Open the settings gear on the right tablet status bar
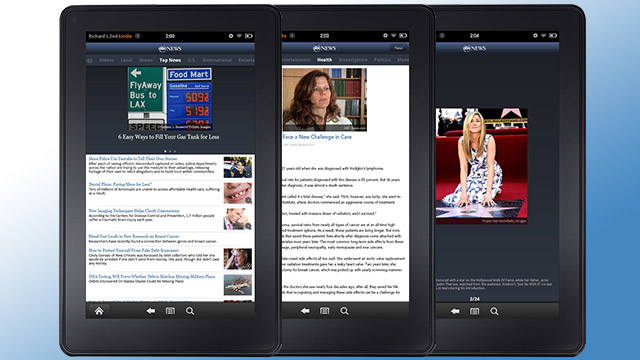The width and height of the screenshot is (640, 360). [x=535, y=36]
